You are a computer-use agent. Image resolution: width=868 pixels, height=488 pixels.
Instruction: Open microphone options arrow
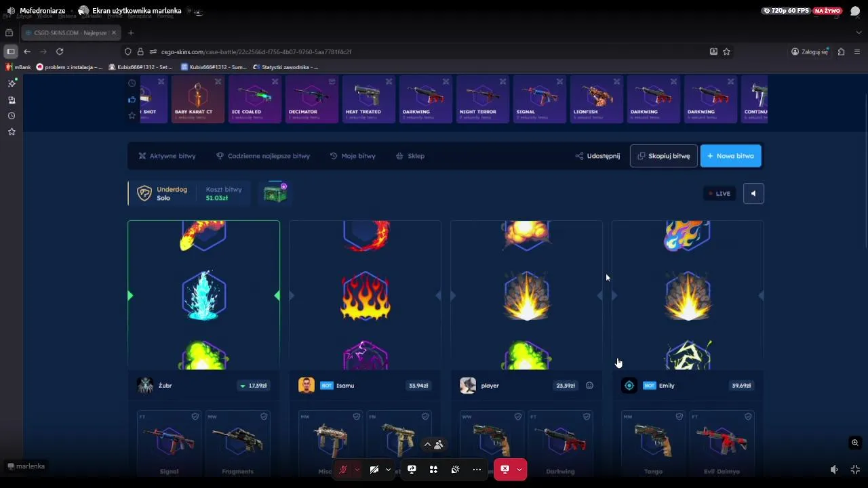[357, 469]
